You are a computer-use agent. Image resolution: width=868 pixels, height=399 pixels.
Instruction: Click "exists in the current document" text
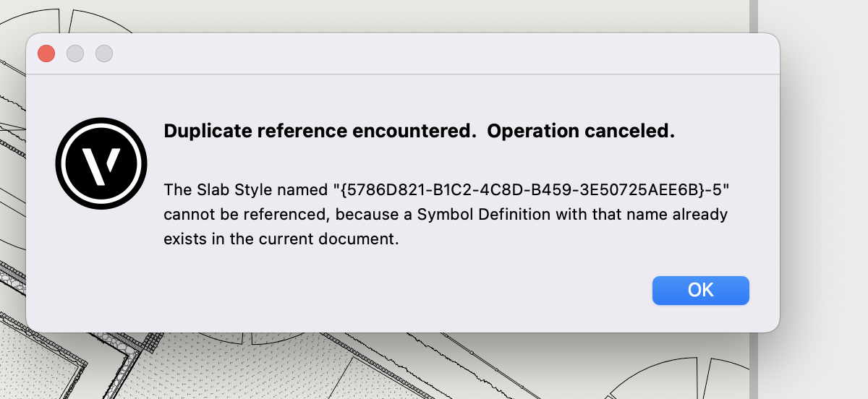click(281, 239)
